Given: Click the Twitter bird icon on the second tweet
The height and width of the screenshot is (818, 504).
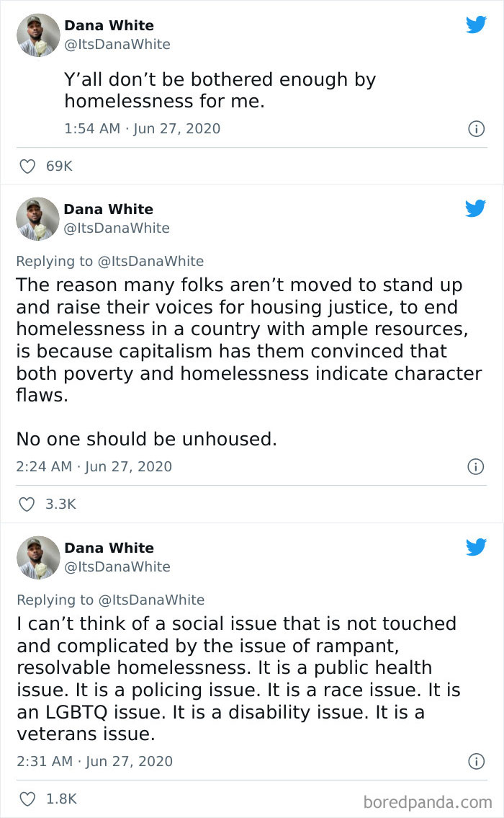Looking at the screenshot, I should pos(476,208).
